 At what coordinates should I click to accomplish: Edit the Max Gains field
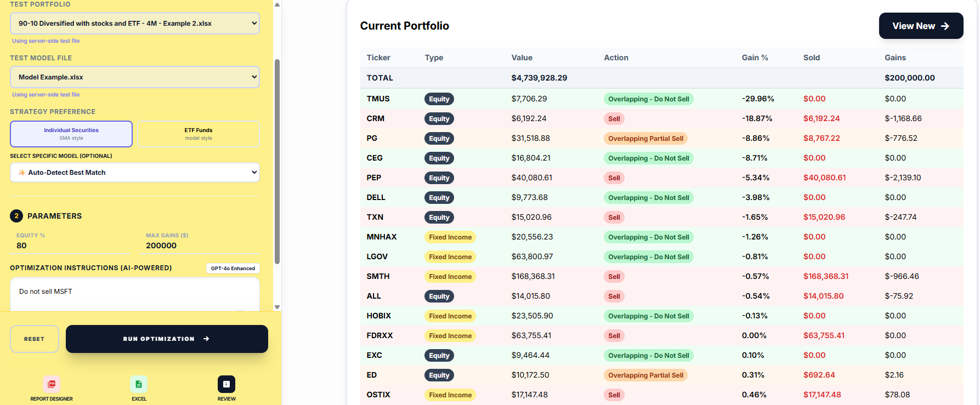click(201, 246)
